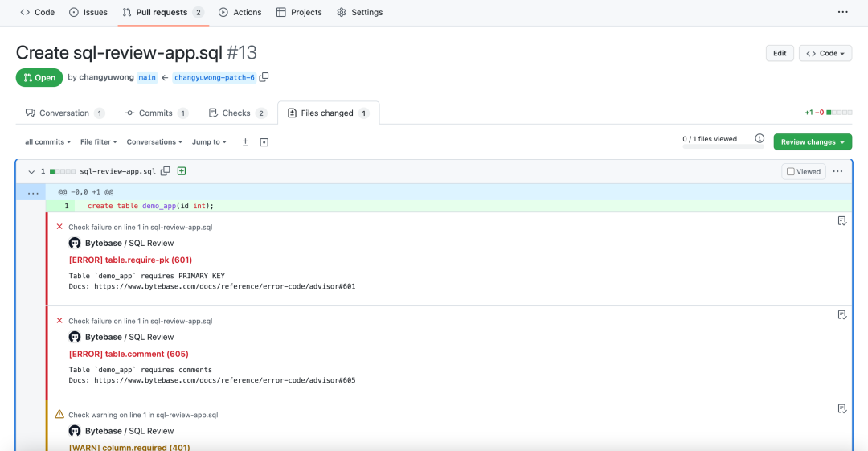Open repository Settings tab
The width and height of the screenshot is (868, 451).
360,12
